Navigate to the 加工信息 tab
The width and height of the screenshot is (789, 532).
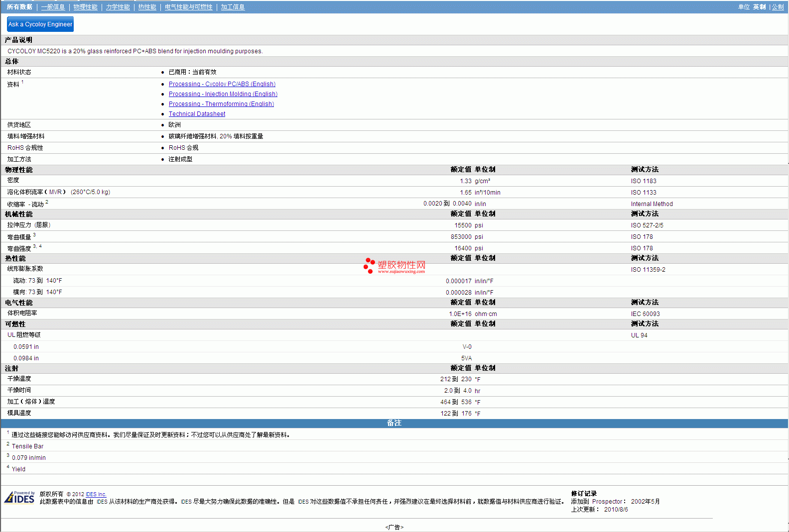(x=233, y=7)
